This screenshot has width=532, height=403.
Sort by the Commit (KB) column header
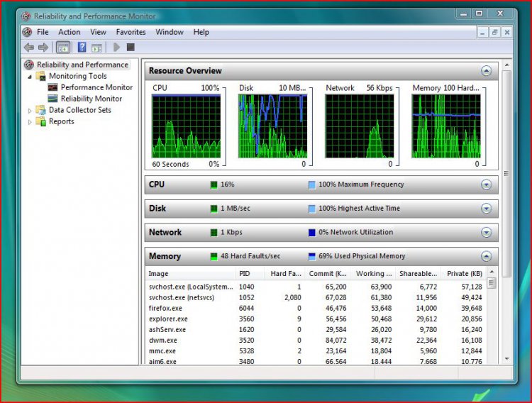pos(328,274)
